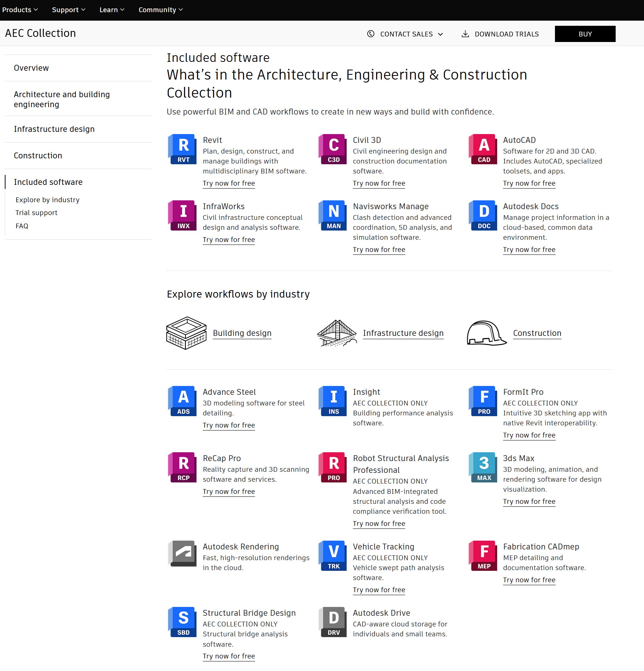Click the AutoCAD product icon

(482, 149)
